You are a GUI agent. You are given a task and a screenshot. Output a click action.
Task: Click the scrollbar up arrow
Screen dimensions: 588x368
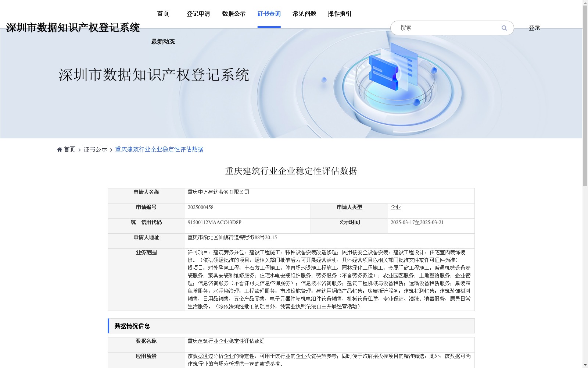click(585, 3)
